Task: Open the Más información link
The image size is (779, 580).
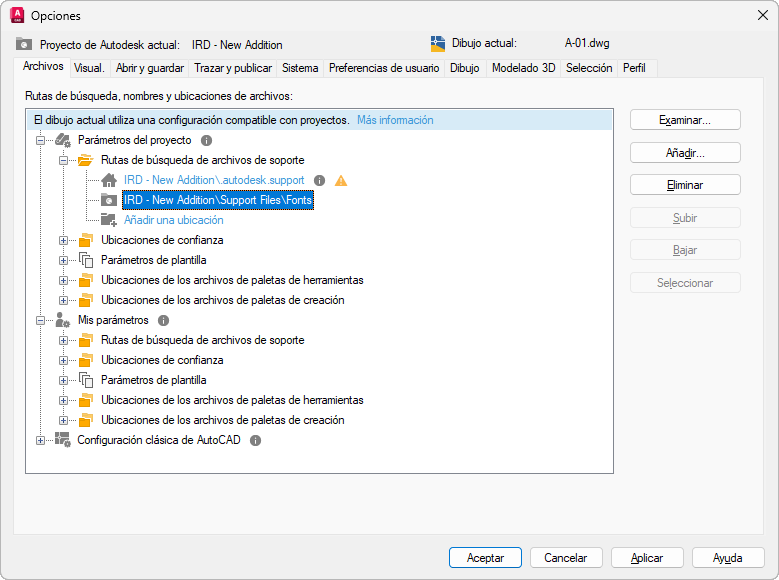Action: click(x=395, y=120)
